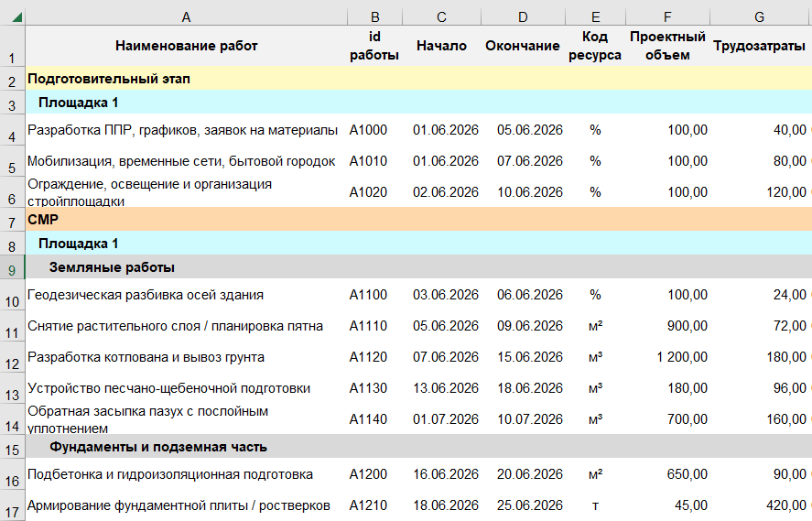Select column D header
The height and width of the screenshot is (521, 812).
523,17
